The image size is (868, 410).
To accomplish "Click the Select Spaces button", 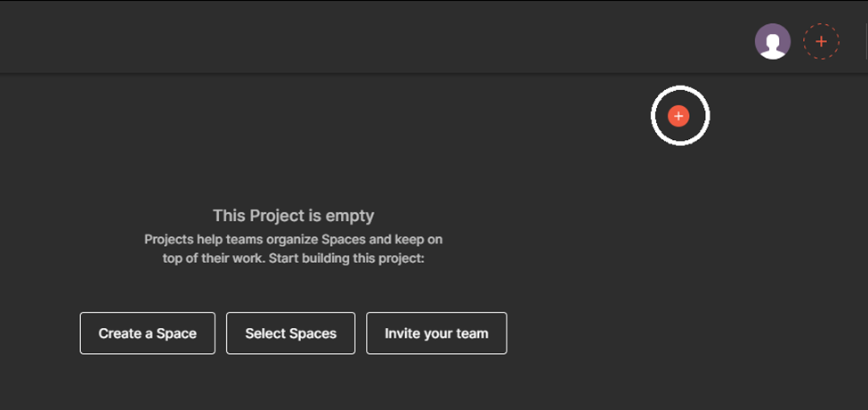I will tap(291, 333).
